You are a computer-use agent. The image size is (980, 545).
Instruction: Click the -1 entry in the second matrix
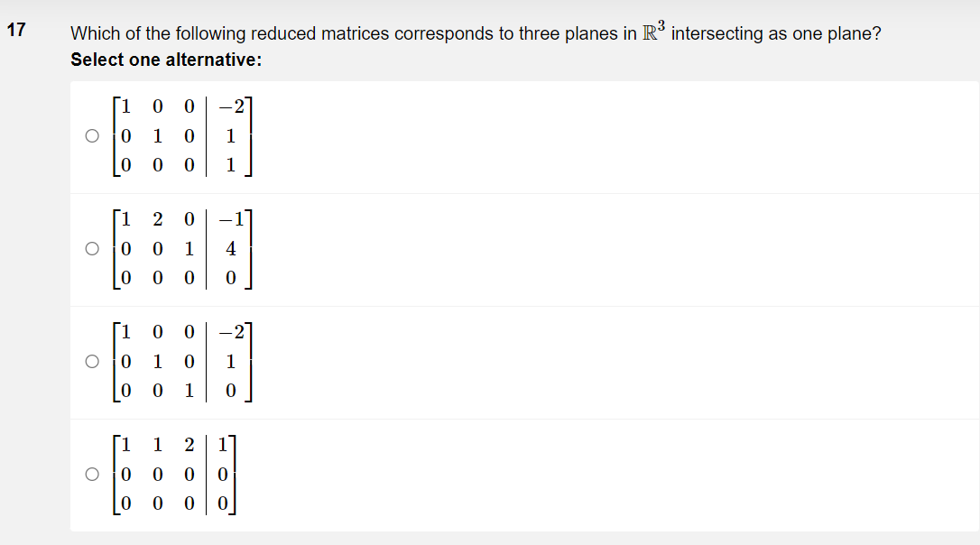(x=231, y=219)
